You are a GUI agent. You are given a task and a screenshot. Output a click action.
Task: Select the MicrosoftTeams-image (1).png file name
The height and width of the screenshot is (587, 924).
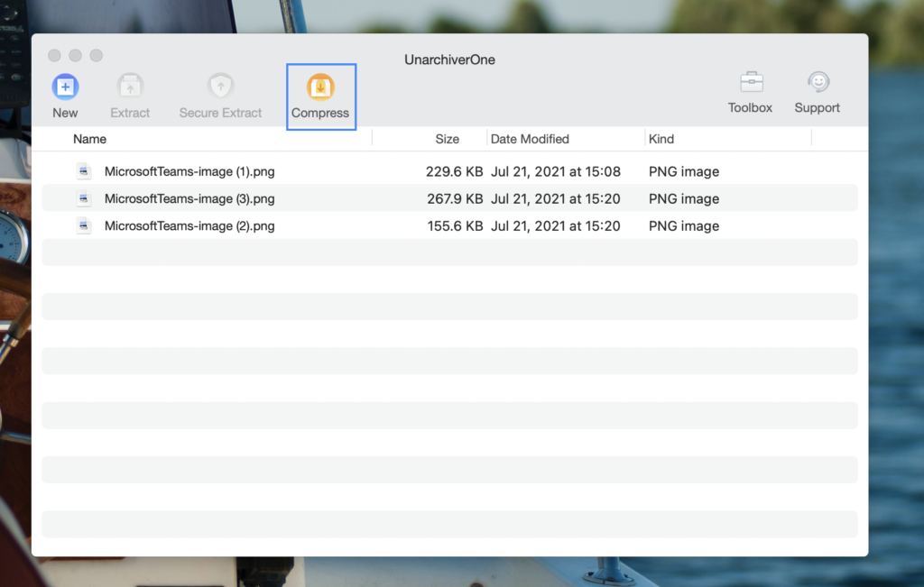point(189,171)
